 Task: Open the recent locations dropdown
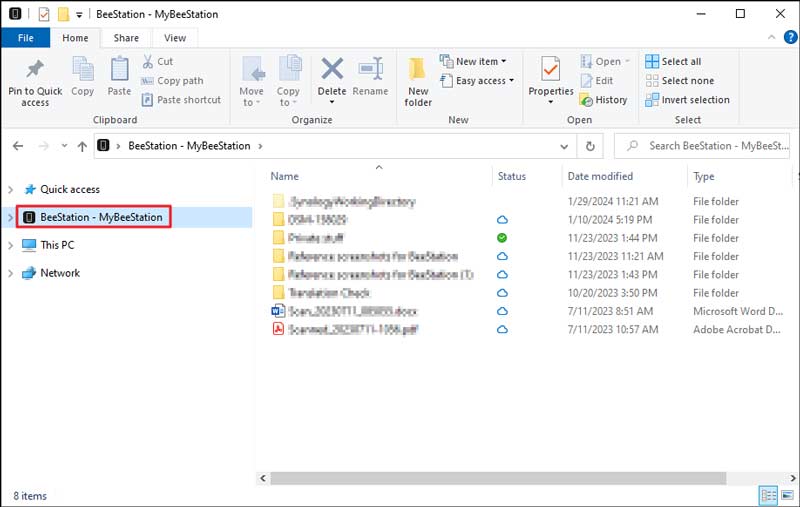[x=64, y=146]
